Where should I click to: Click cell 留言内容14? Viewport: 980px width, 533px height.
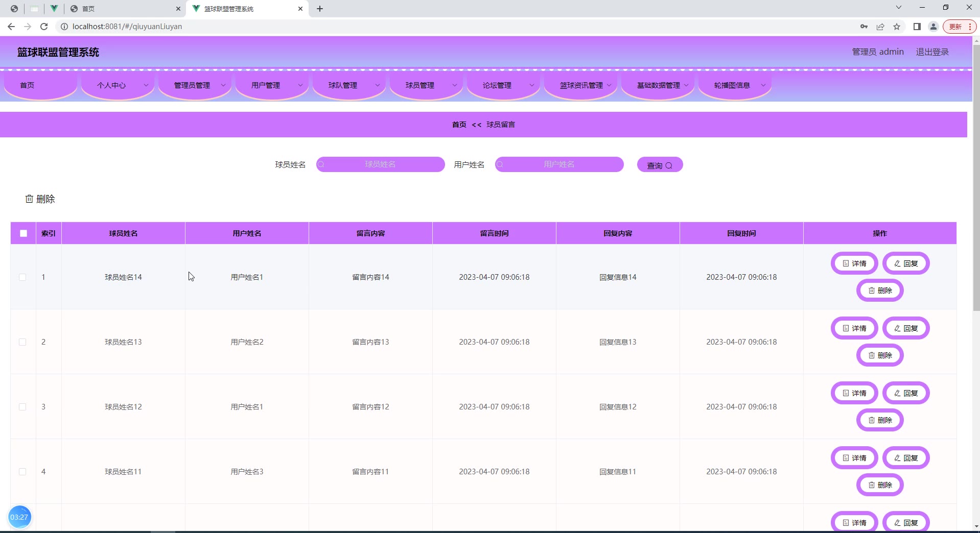370,277
